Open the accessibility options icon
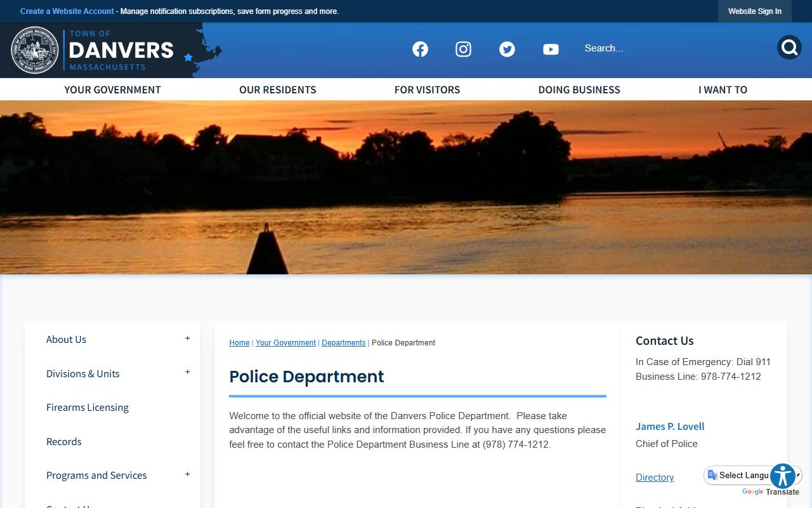This screenshot has width=812, height=508. click(x=783, y=476)
